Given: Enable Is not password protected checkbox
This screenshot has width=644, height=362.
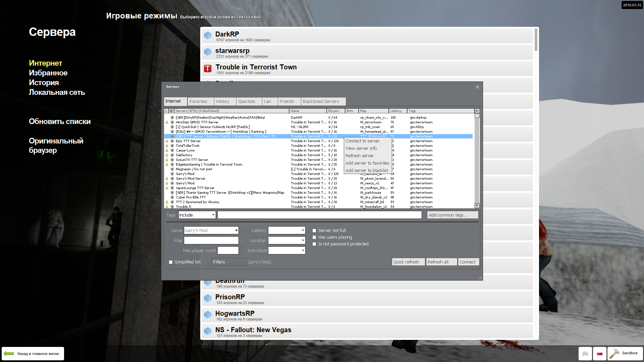Looking at the screenshot, I should (x=314, y=244).
